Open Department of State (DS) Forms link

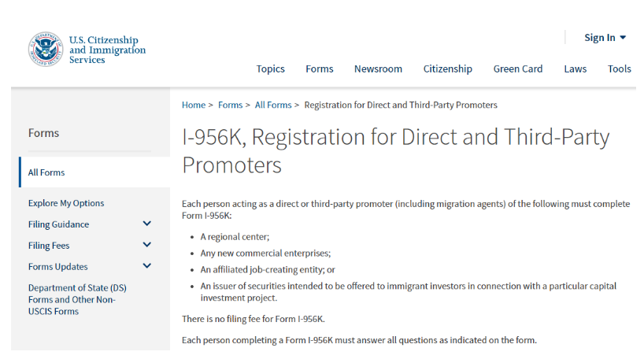click(x=77, y=299)
